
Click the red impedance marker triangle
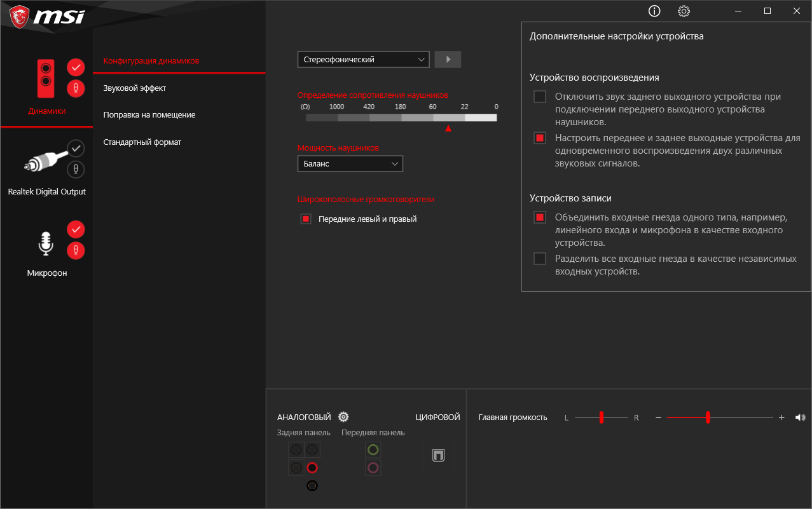click(448, 128)
